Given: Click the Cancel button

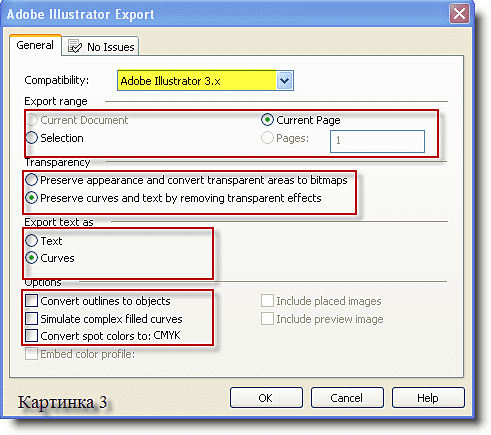Looking at the screenshot, I should pos(347,398).
